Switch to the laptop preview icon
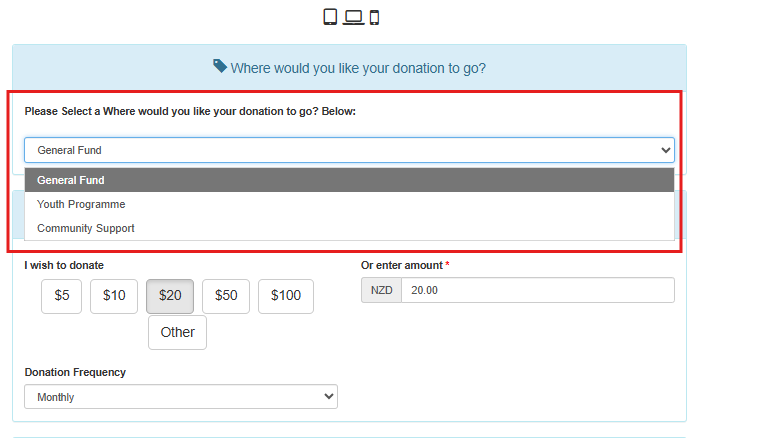This screenshot has height=438, width=764. (353, 17)
